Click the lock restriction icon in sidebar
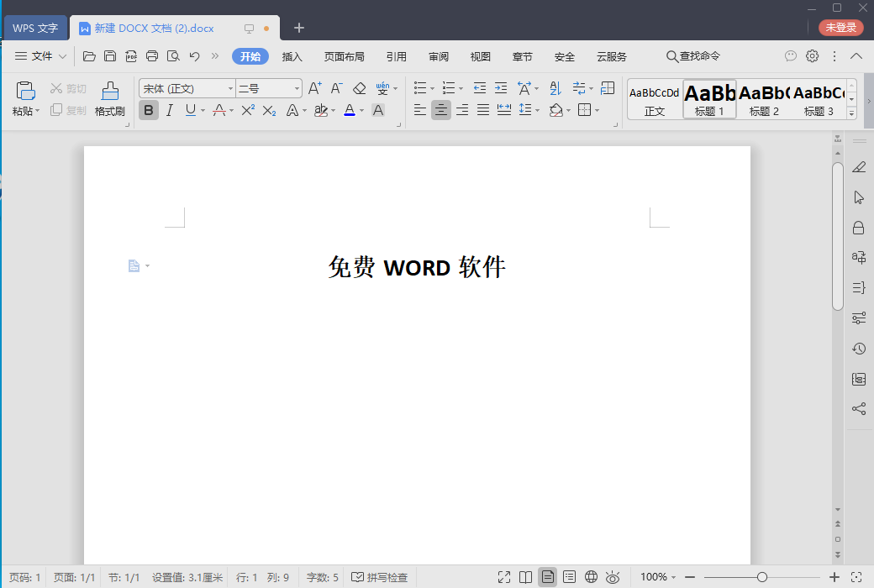The height and width of the screenshot is (588, 874). pyautogui.click(x=858, y=228)
